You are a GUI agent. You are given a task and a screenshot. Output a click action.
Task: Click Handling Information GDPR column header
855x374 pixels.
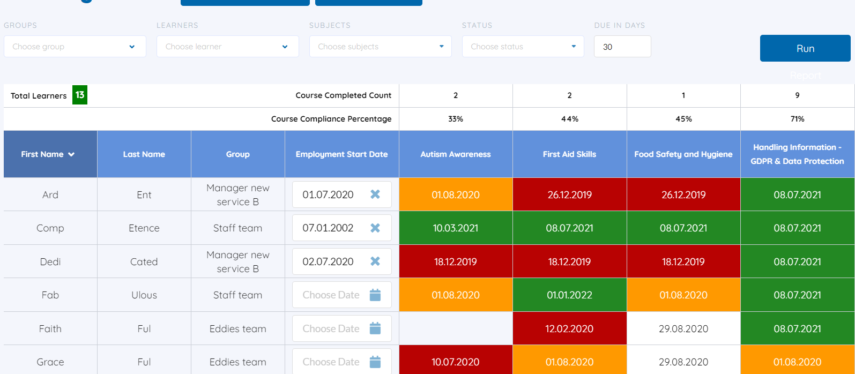[797, 154]
